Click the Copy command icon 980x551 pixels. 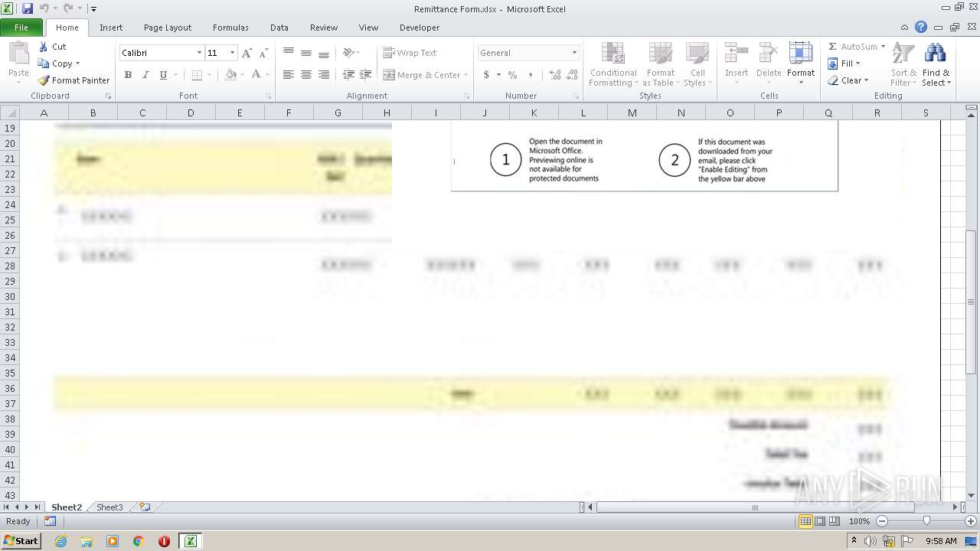(x=44, y=64)
